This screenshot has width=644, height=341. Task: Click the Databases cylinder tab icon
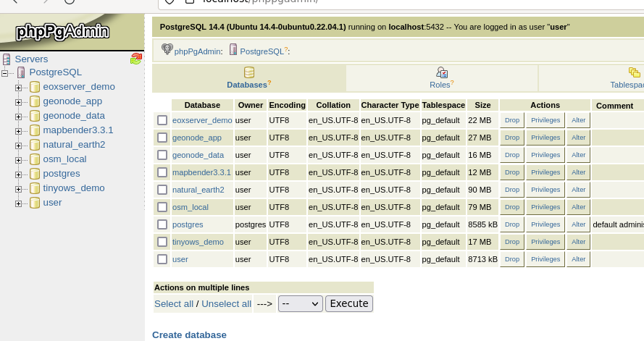[249, 72]
